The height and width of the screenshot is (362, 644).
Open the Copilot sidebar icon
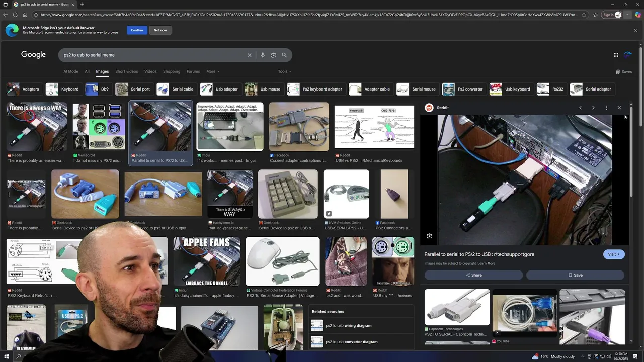(x=638, y=15)
